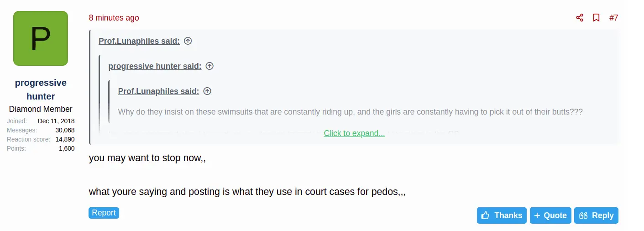Screen dimensions: 644x231
Task: Click the '8 minutes ago' timestamp
Action: (114, 18)
